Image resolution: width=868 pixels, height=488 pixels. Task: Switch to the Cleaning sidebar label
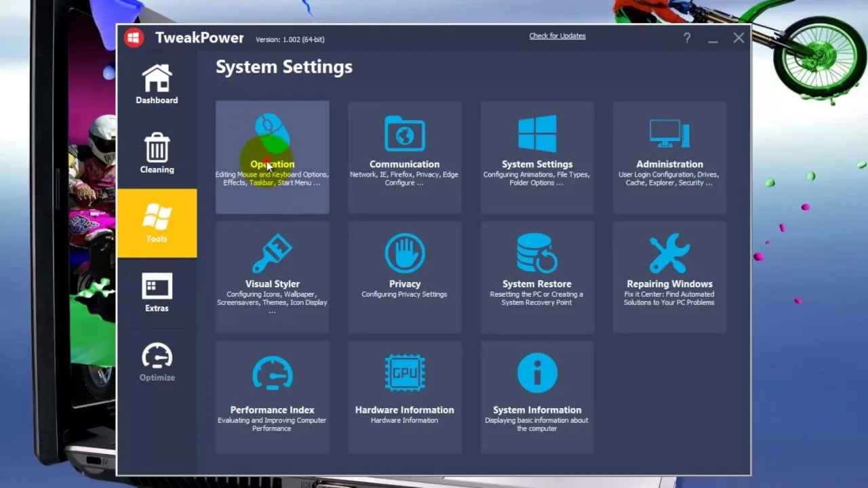pyautogui.click(x=157, y=169)
